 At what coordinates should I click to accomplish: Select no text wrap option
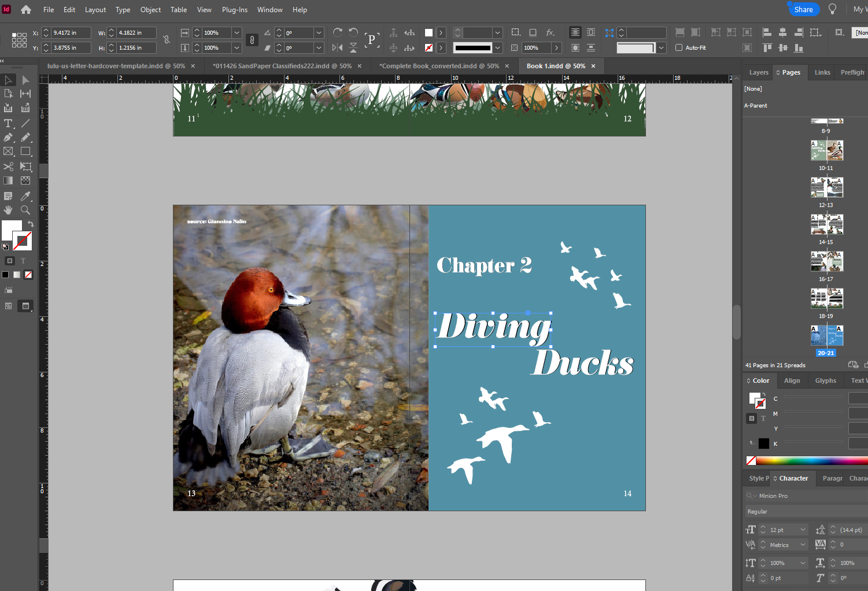tap(575, 32)
